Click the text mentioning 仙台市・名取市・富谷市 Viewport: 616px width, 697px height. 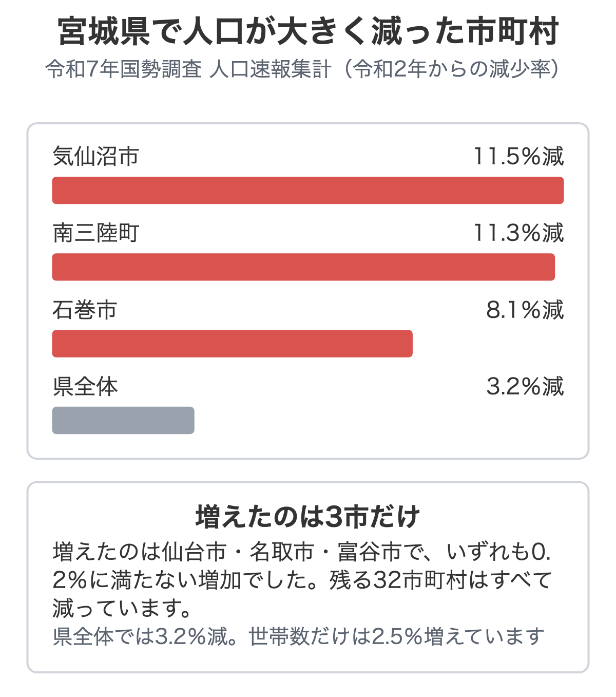[302, 552]
